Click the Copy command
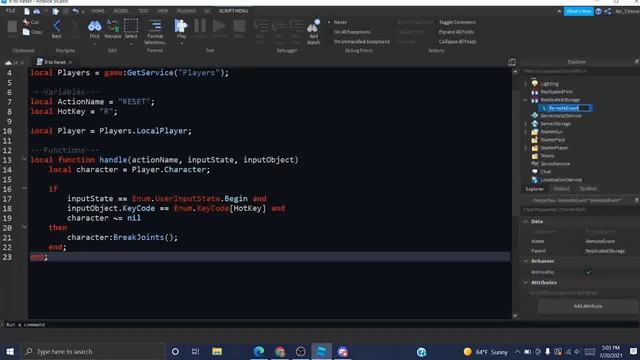This screenshot has width=640, height=360. (32, 32)
